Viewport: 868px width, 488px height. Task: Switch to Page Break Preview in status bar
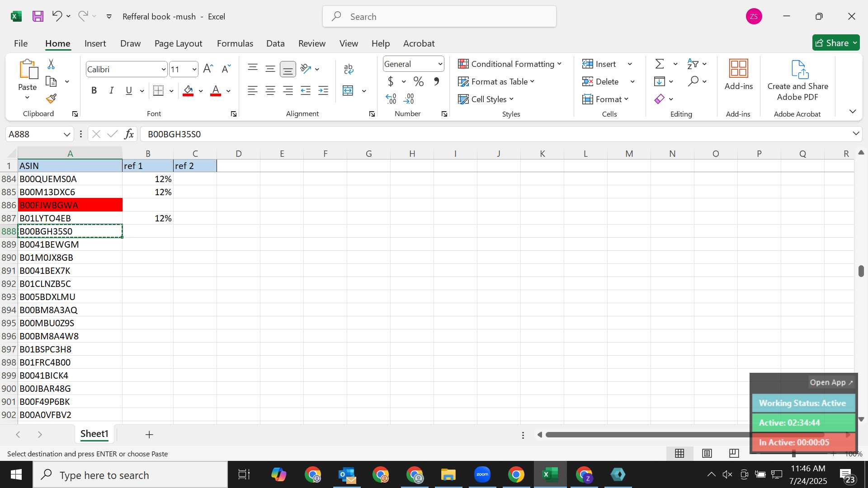(x=734, y=453)
